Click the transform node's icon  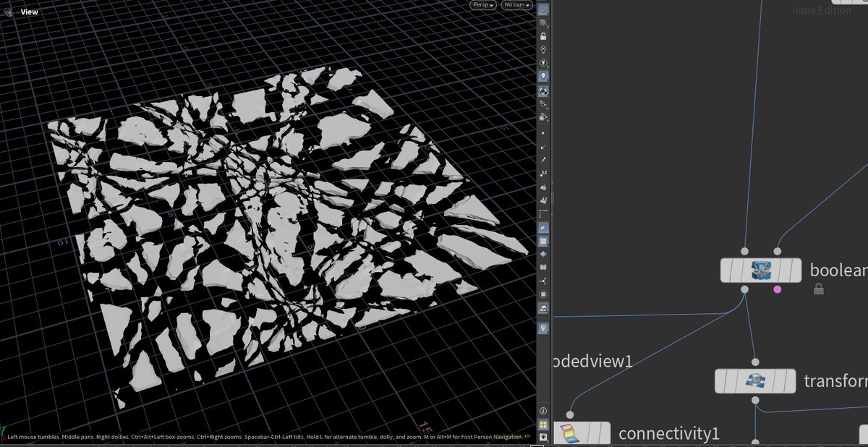point(755,381)
